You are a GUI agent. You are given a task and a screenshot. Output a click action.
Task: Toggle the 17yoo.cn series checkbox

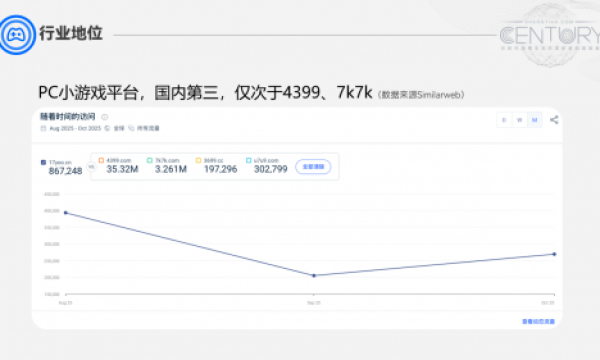pyautogui.click(x=43, y=162)
